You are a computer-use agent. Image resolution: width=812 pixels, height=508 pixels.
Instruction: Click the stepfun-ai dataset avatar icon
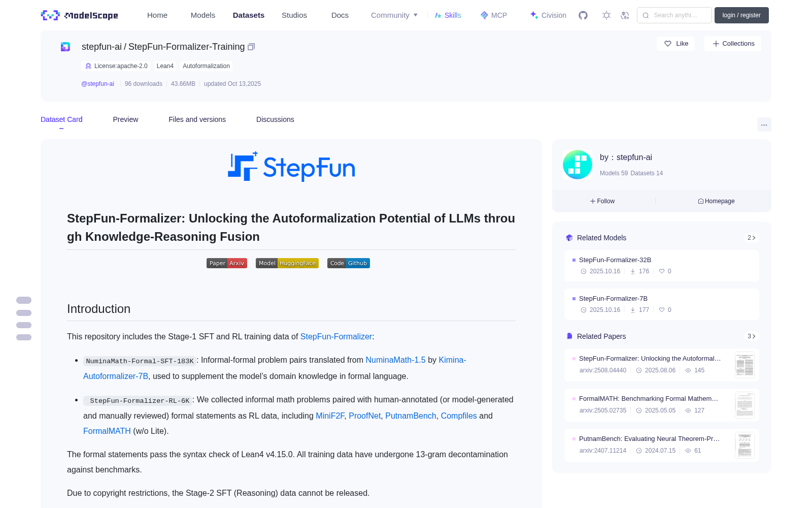[x=65, y=47]
